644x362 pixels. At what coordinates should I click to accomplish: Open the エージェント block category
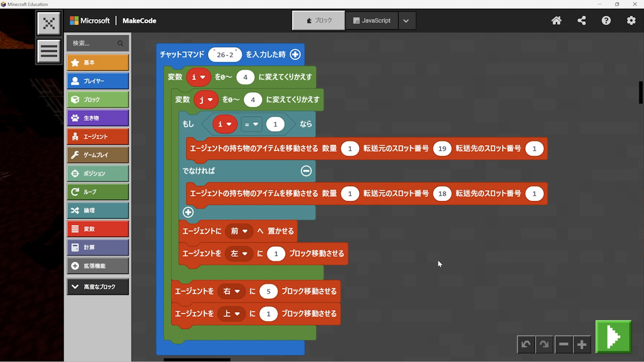point(98,137)
